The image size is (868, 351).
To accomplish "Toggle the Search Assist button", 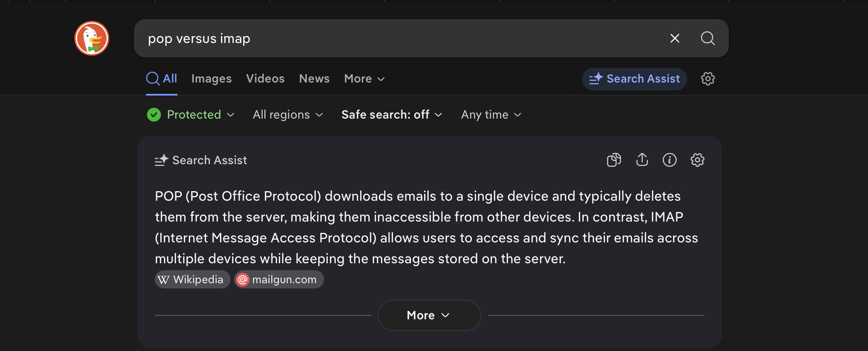I will click(x=634, y=79).
